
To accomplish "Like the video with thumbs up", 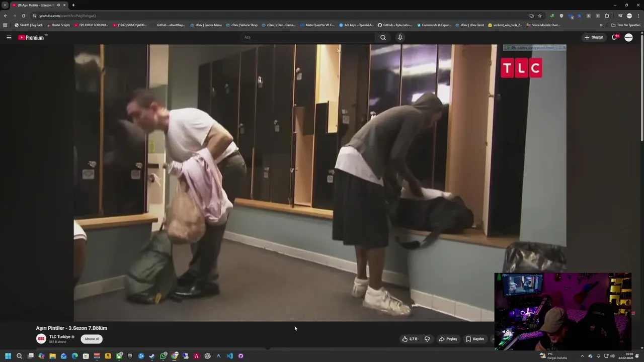I will 410,339.
